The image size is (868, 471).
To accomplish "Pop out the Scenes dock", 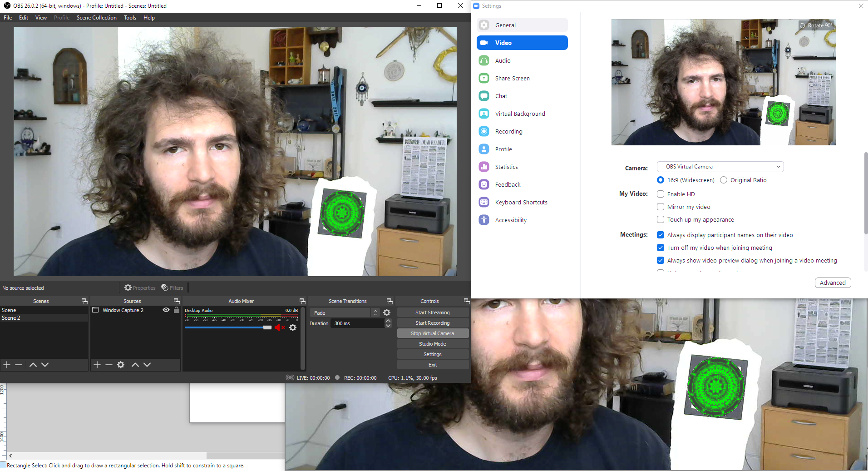I will 84,301.
